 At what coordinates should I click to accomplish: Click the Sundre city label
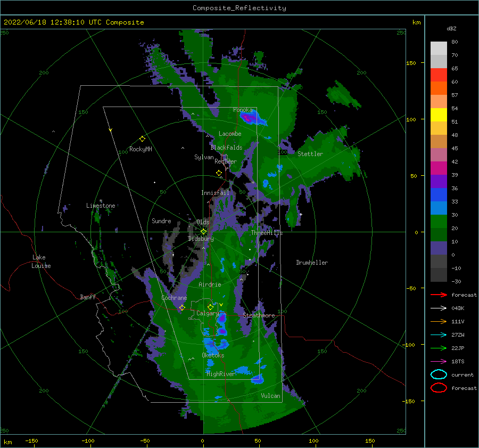coord(161,221)
